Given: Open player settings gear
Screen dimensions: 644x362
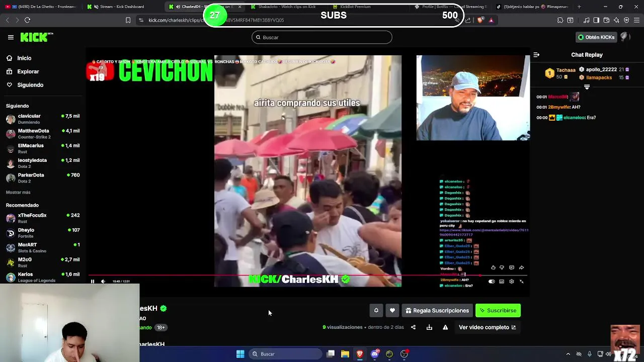Looking at the screenshot, I should tap(512, 282).
